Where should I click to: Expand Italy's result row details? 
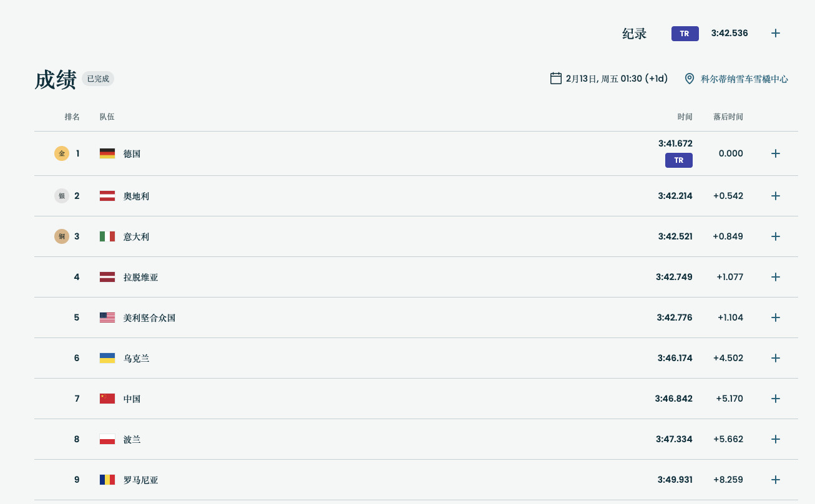tap(775, 236)
